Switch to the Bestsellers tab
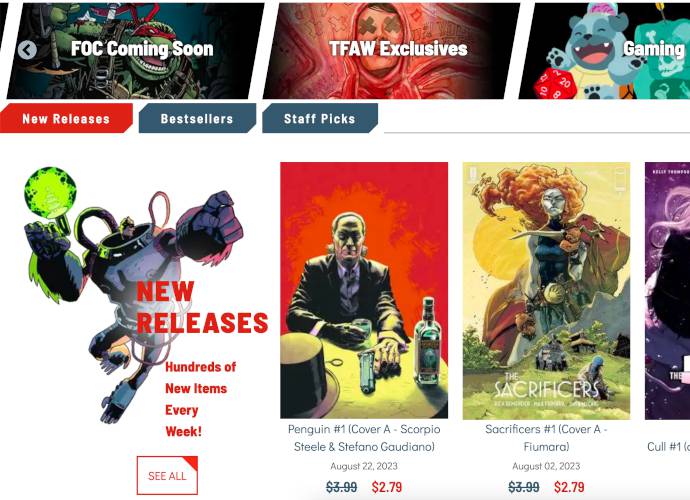The height and width of the screenshot is (500, 690). 197,118
